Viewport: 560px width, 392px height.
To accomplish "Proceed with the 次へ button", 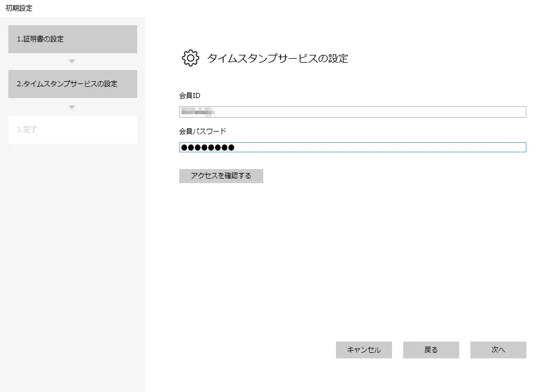I will [498, 350].
